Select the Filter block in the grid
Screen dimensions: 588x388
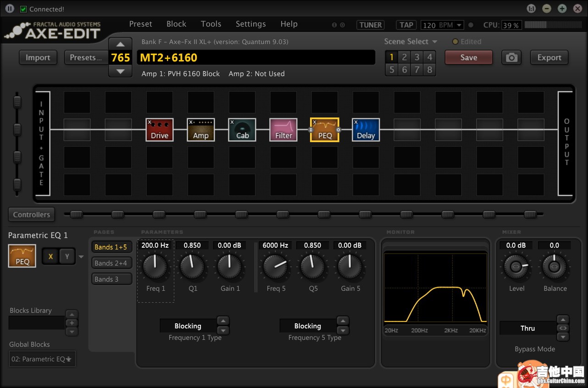(283, 130)
